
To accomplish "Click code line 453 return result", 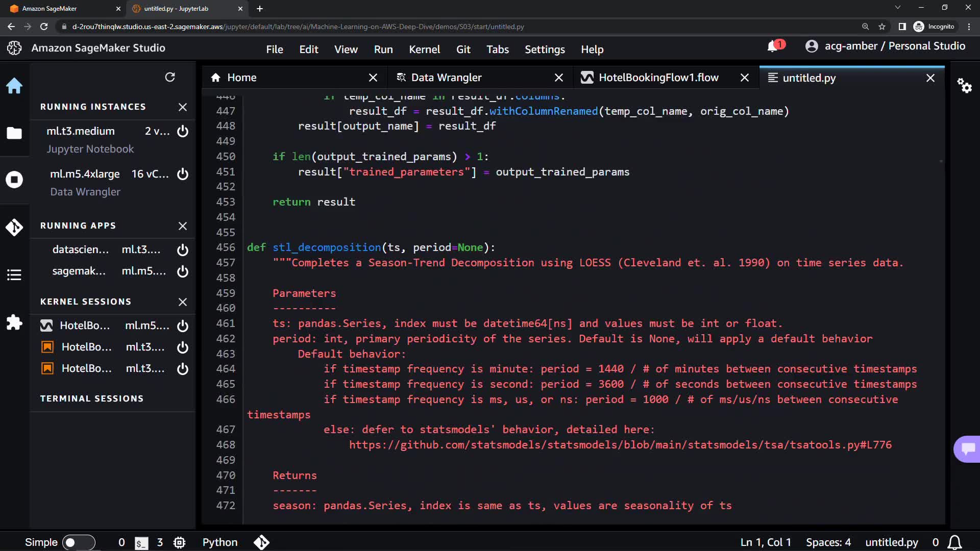I will point(313,202).
